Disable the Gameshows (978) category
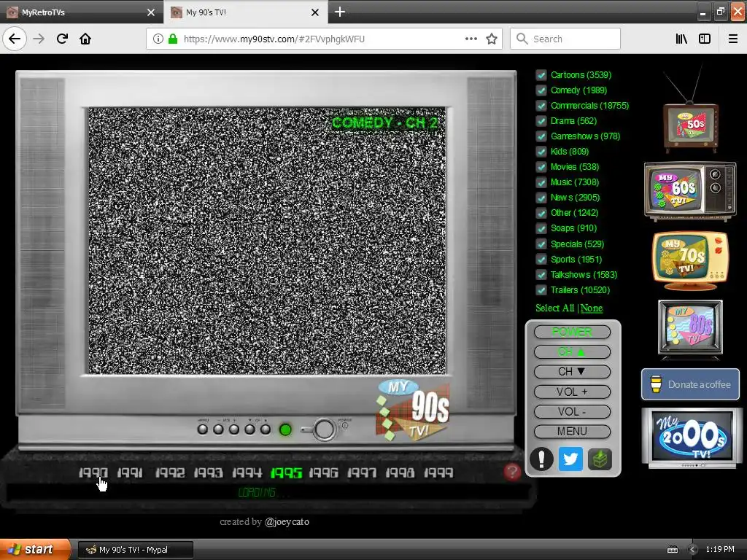The image size is (747, 560). click(x=541, y=136)
